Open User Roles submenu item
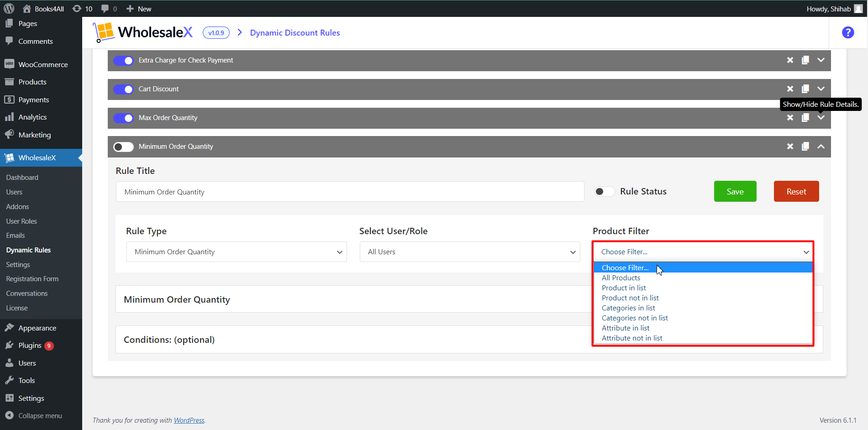 tap(21, 221)
